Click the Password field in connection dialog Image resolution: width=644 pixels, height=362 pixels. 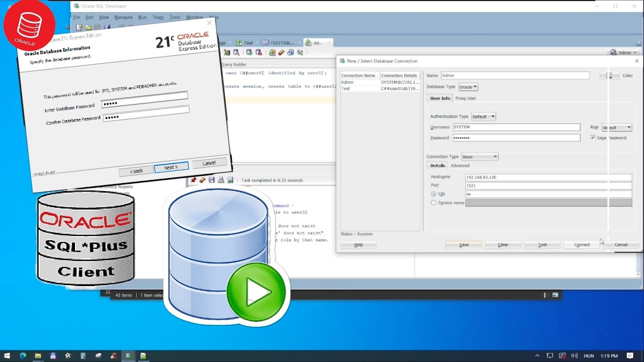tap(516, 138)
